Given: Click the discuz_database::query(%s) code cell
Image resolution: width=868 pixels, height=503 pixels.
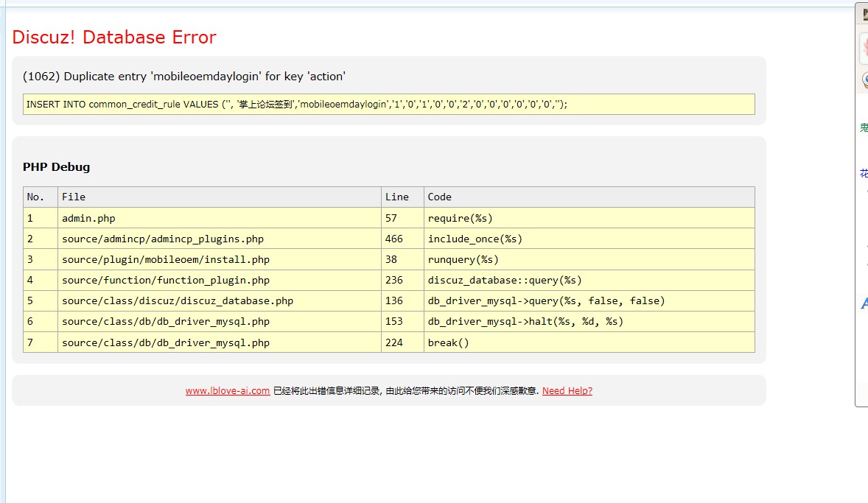Looking at the screenshot, I should (589, 280).
